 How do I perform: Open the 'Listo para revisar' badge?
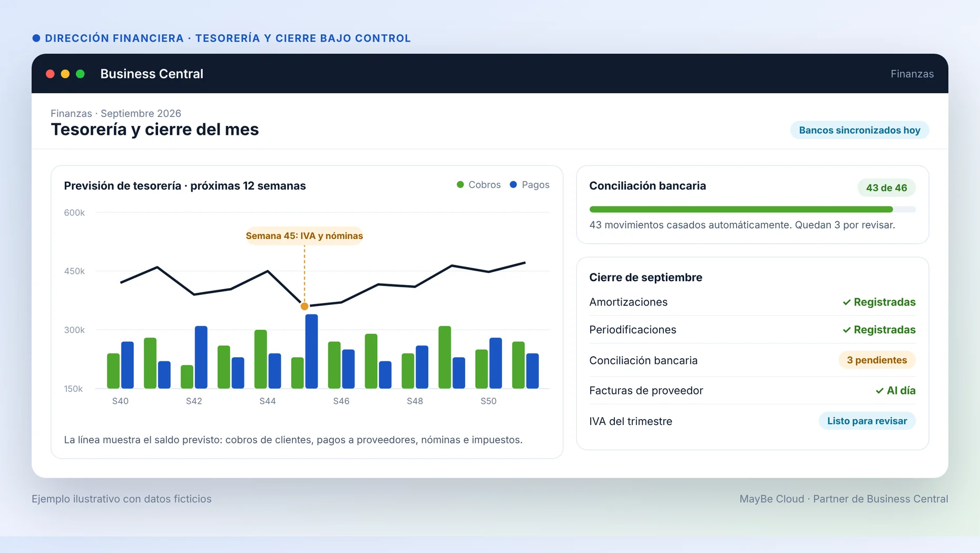(x=867, y=421)
